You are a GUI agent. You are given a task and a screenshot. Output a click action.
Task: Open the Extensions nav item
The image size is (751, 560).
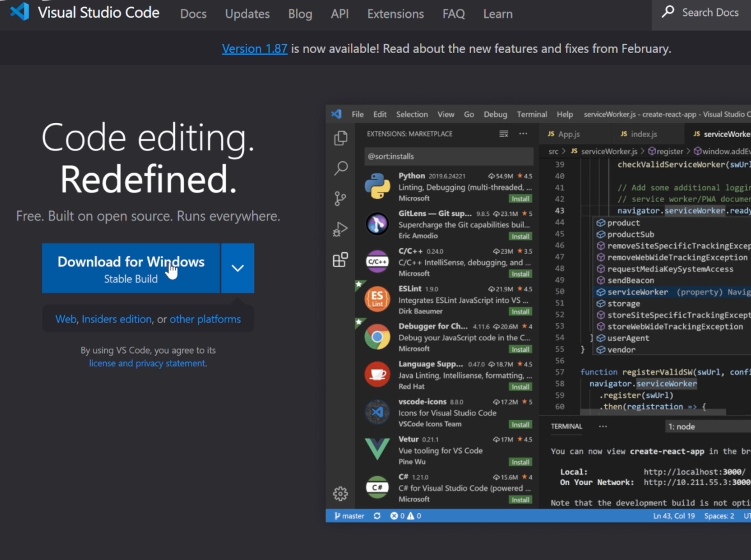[395, 14]
